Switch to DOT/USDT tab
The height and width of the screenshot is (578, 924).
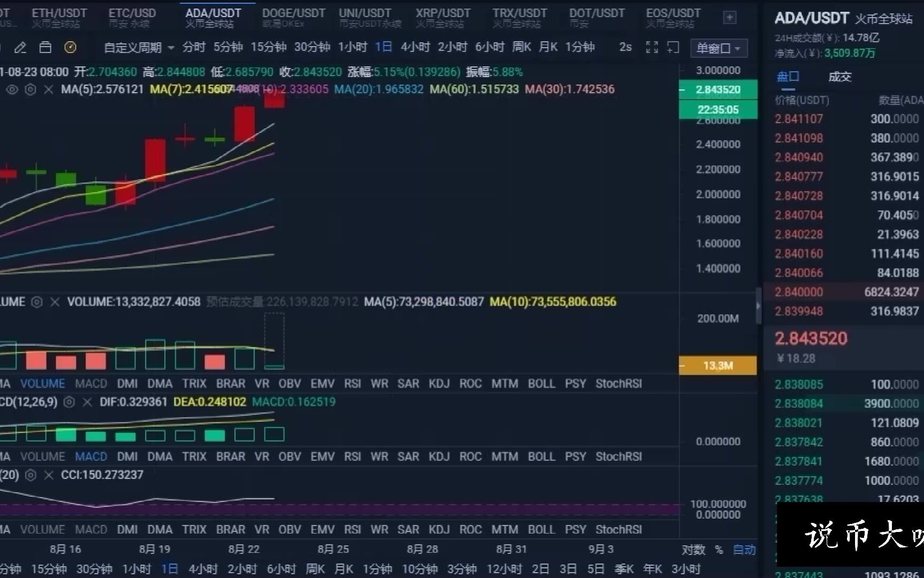597,18
